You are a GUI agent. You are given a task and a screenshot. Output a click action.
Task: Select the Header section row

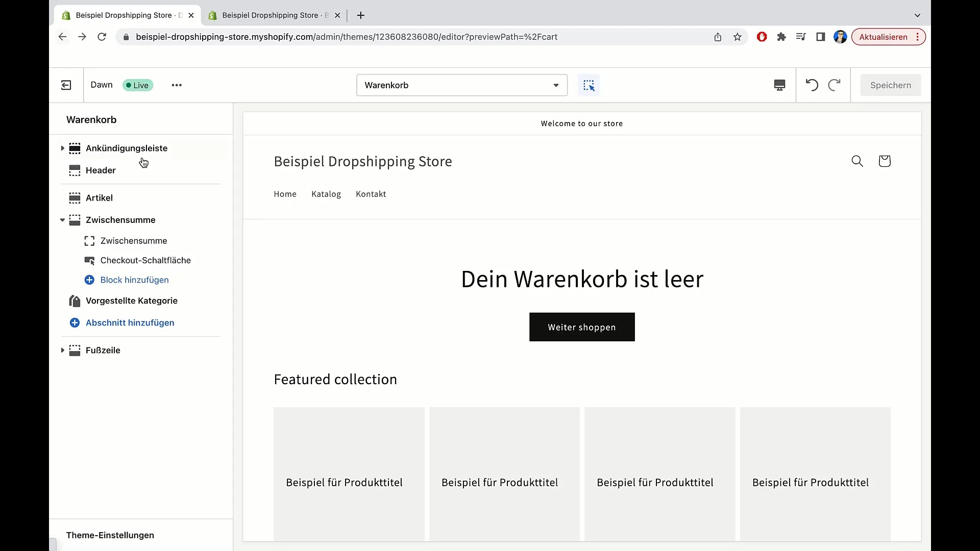tap(142, 170)
